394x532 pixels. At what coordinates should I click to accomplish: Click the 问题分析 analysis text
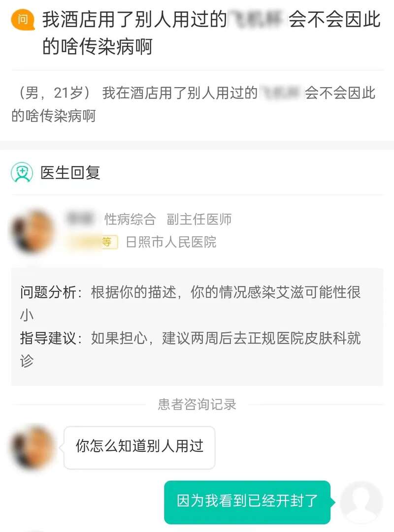(190, 303)
